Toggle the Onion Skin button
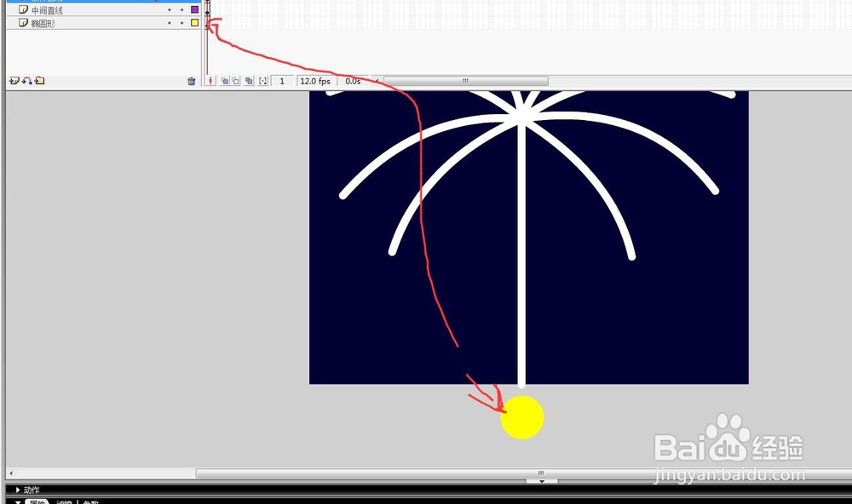The image size is (852, 504). 224,81
